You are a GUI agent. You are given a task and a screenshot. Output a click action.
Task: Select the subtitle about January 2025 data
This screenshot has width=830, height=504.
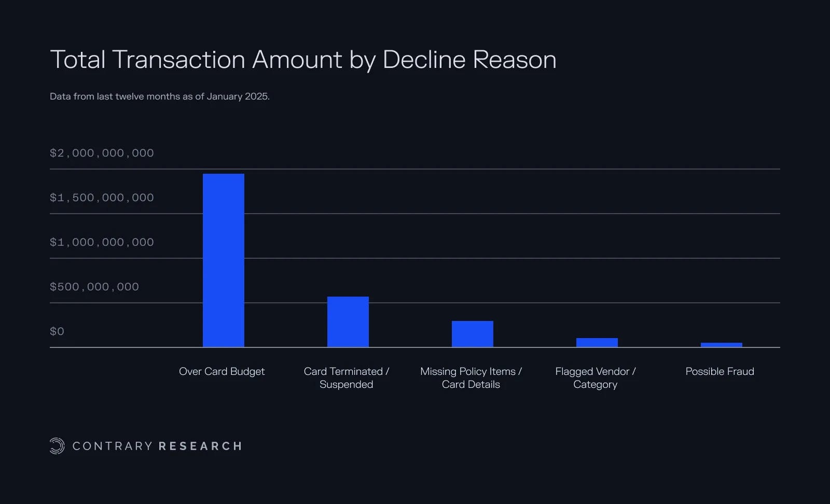click(x=160, y=96)
